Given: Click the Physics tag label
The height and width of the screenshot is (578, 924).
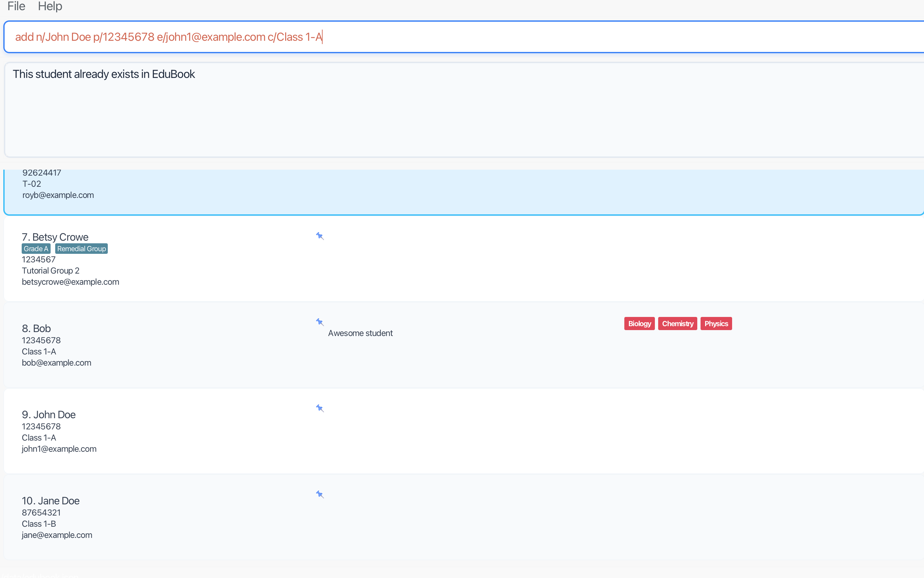Looking at the screenshot, I should (716, 324).
